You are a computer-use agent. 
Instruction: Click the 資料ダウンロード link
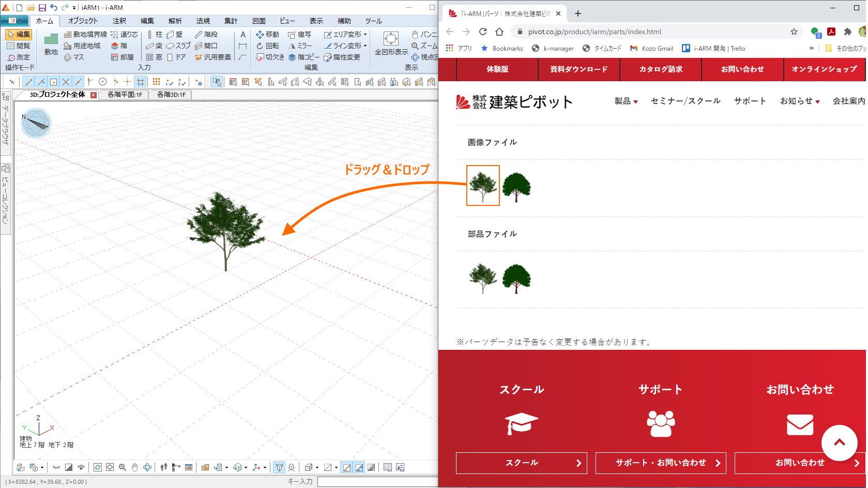578,69
